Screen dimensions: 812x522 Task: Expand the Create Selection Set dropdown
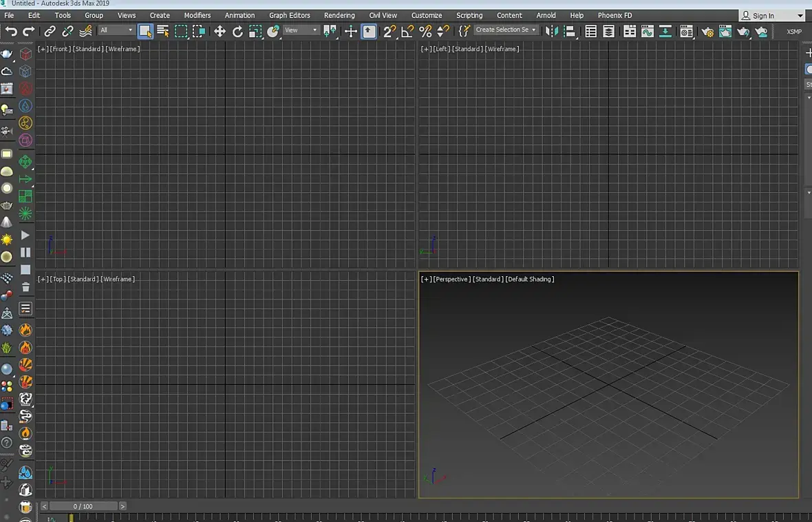506,30
